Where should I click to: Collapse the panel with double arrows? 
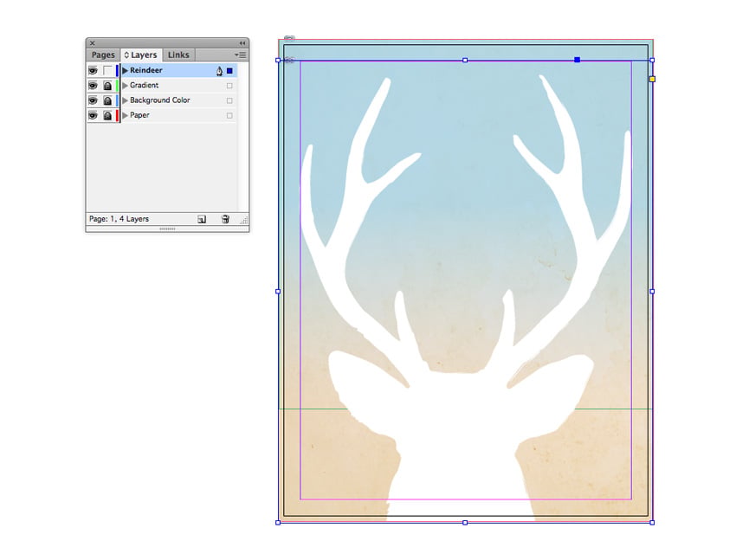(x=242, y=43)
